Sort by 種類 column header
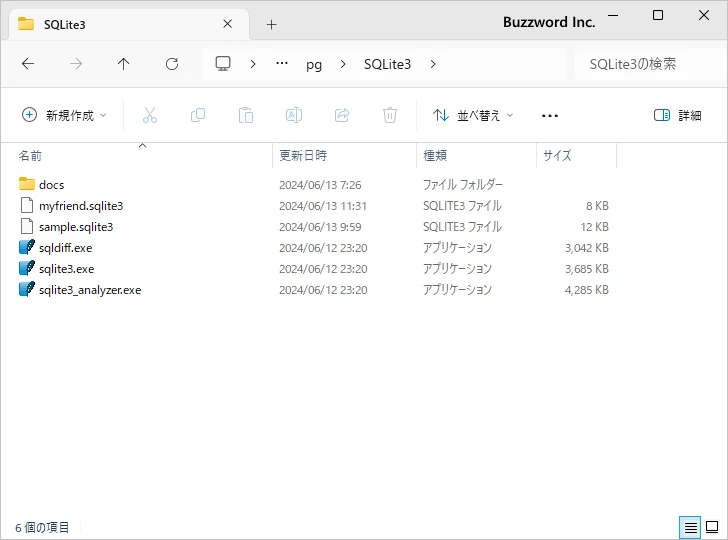Screen dimensions: 728x540 tap(435, 156)
